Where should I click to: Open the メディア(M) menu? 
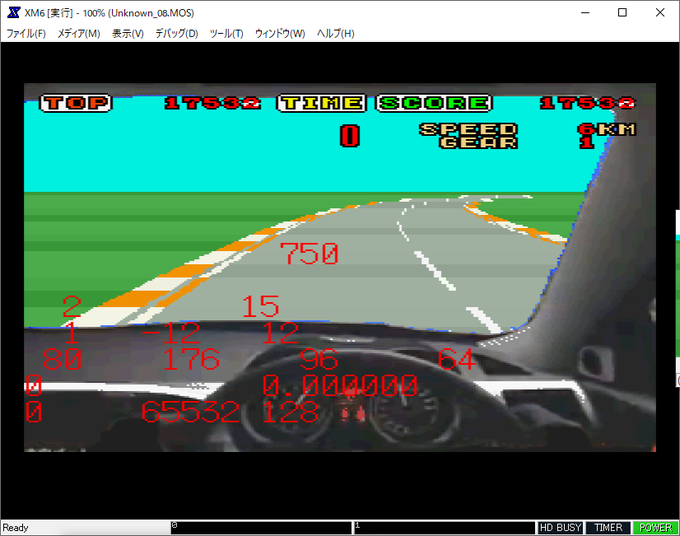coord(79,33)
